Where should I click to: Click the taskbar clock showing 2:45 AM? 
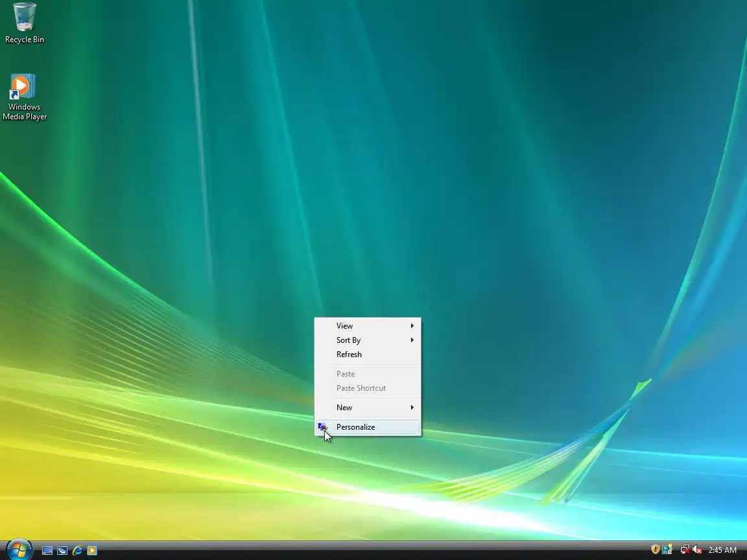(x=722, y=550)
